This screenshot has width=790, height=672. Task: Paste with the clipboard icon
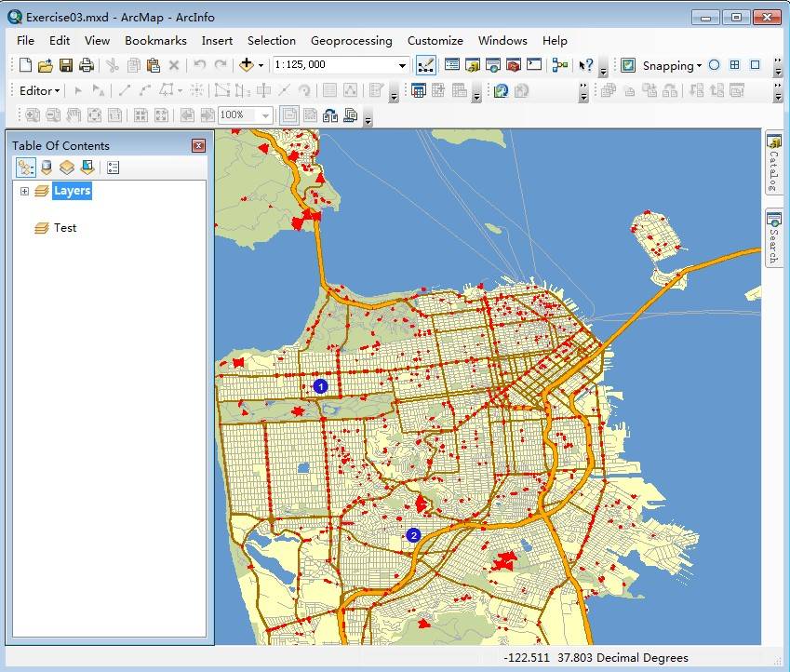(x=154, y=65)
